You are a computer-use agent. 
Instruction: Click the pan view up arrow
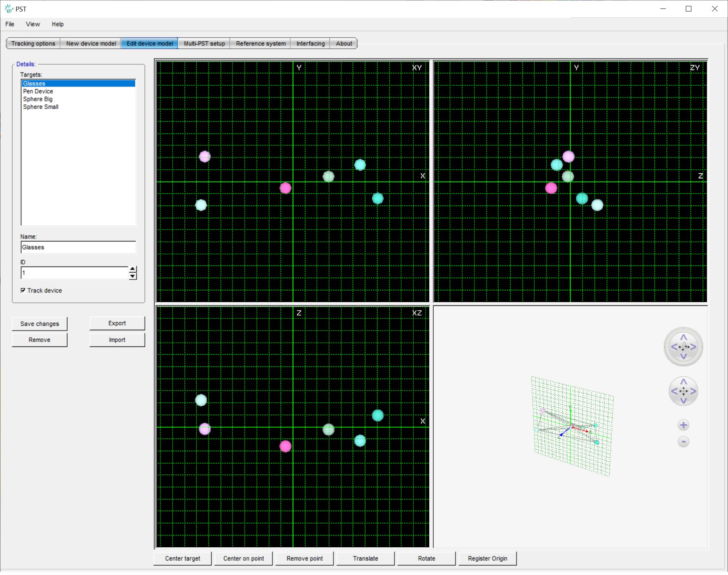(x=683, y=382)
